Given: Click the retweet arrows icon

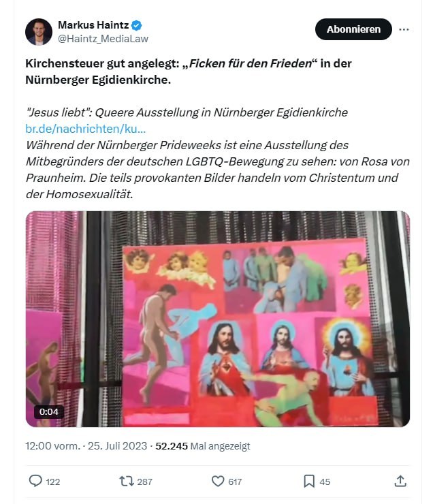Looking at the screenshot, I should (127, 481).
